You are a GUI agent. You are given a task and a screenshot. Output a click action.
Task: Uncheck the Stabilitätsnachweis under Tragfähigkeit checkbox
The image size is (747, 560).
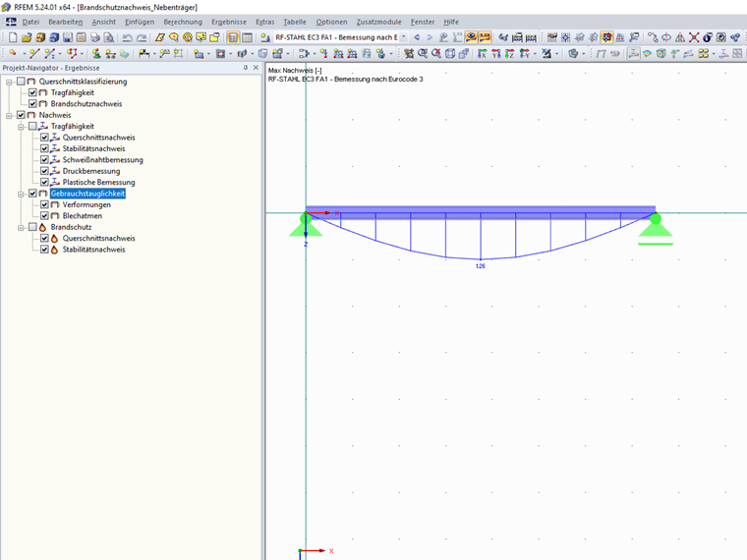tap(44, 148)
